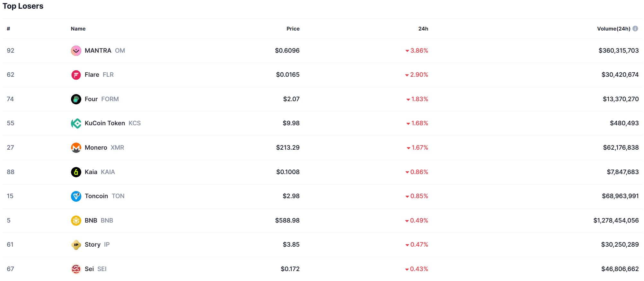
Task: Click the Volume(24h) info icon
Action: point(635,29)
